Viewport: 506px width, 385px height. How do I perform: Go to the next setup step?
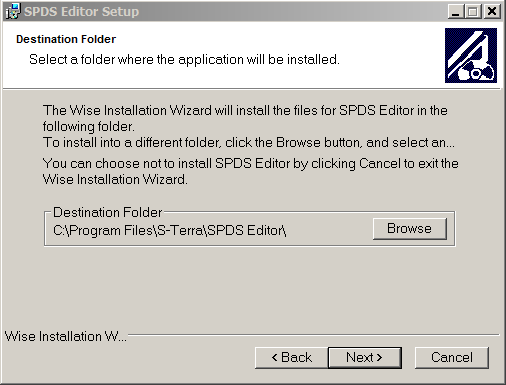point(365,358)
